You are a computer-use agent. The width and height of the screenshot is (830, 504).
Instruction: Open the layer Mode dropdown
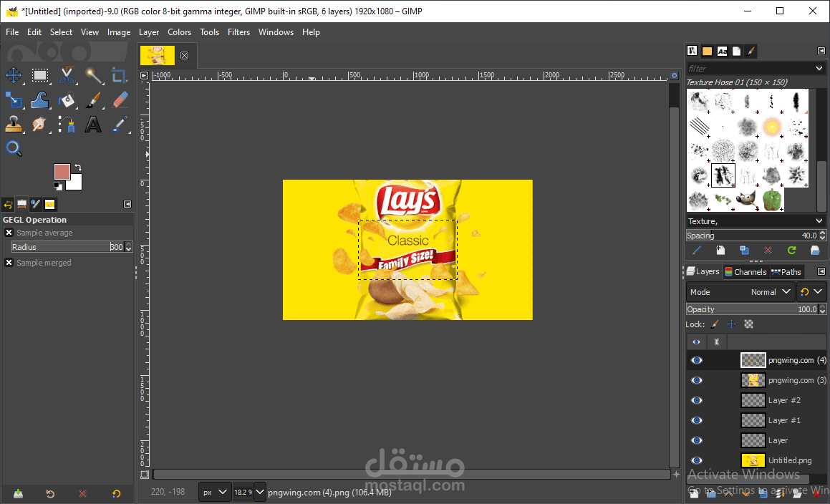coord(740,291)
